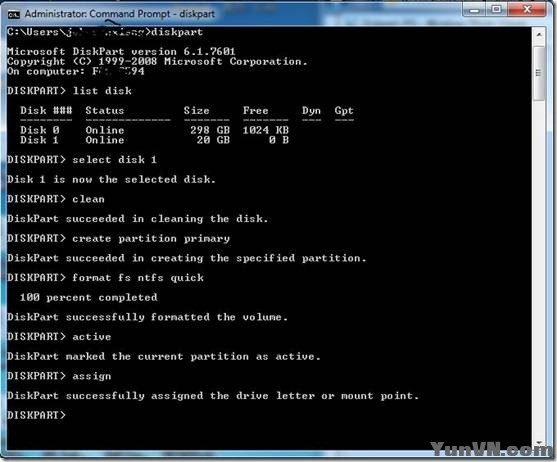This screenshot has height=462, width=557.
Task: Click the 'Copyright (C) 1999-2008 Microsoft Corporation' line
Action: click(x=157, y=61)
